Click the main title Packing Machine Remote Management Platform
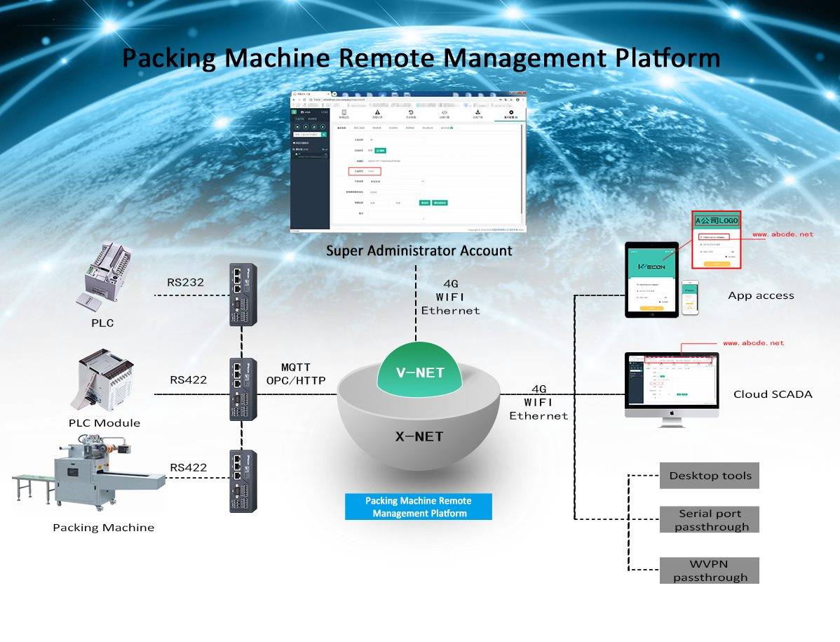 coord(421,58)
